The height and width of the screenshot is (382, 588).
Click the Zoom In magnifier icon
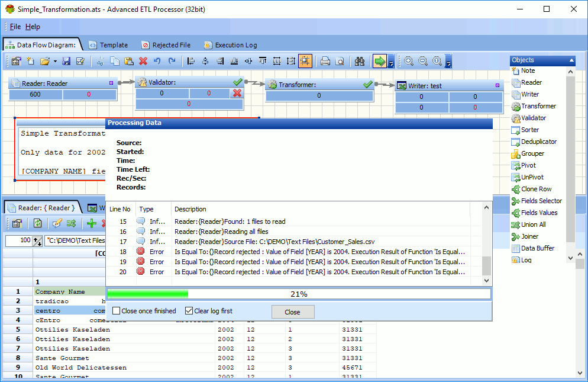(409, 60)
